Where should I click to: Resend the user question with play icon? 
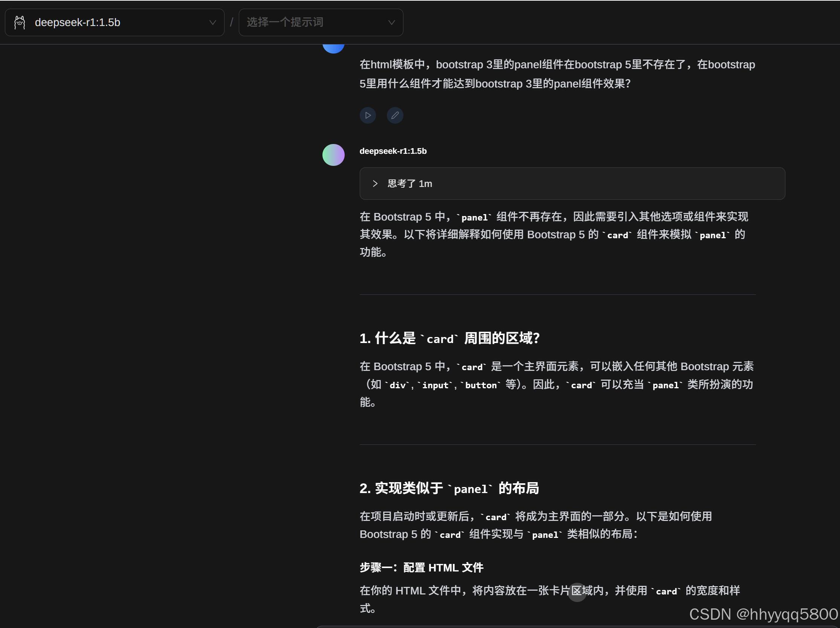[368, 115]
